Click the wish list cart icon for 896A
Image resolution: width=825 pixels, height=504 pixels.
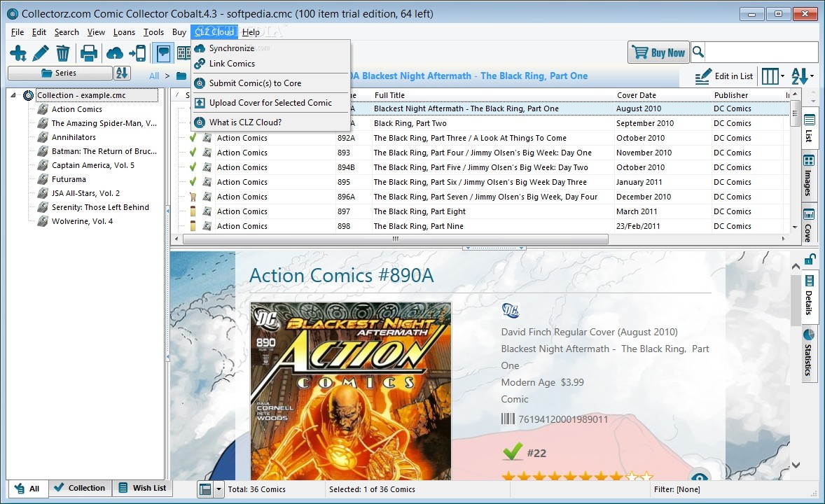click(193, 197)
